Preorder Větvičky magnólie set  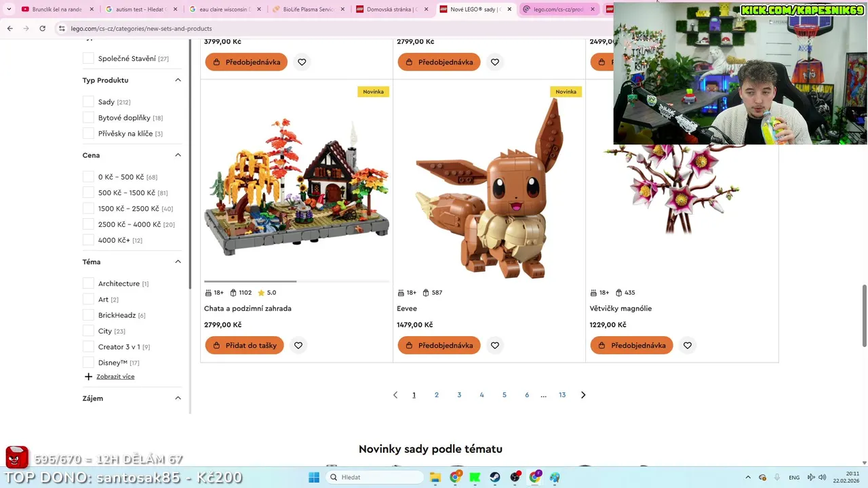pos(631,346)
